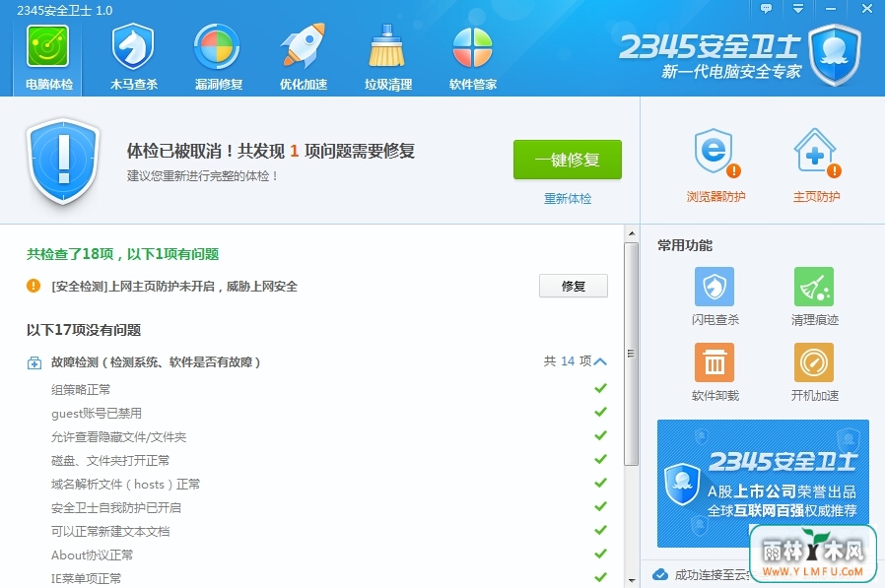Close the 2345安全卫士 window
This screenshot has height=588, width=885.
pyautogui.click(x=867, y=9)
